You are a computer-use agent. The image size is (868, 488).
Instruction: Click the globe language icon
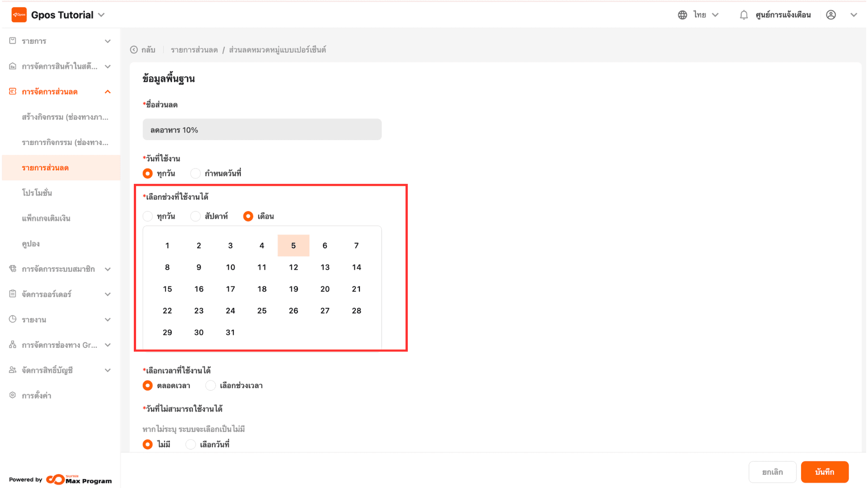click(x=682, y=15)
